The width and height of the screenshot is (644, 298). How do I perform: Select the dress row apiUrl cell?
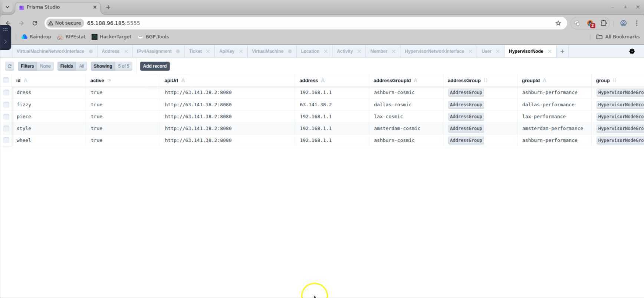point(227,93)
